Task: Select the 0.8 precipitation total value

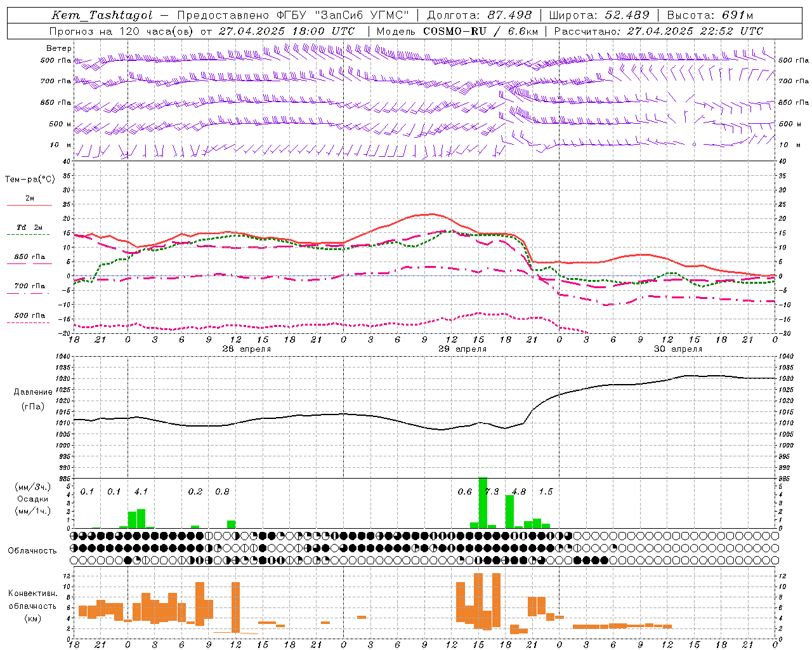Action: [x=222, y=491]
